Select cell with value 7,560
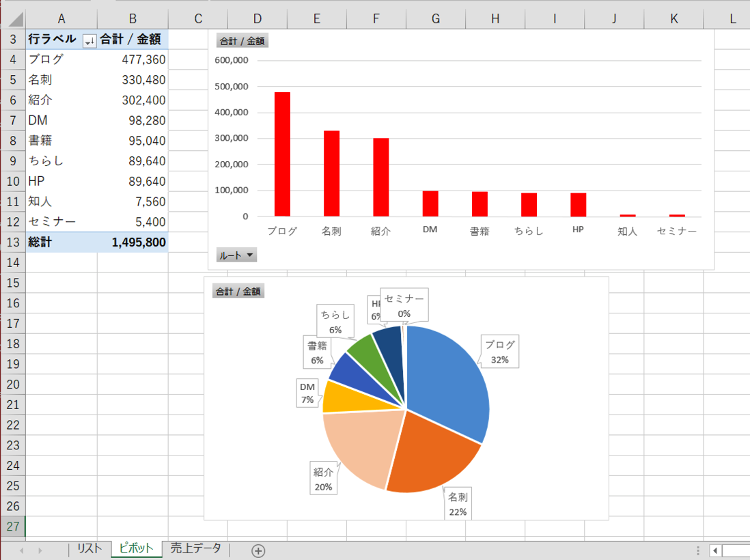The image size is (750, 560). tap(133, 202)
